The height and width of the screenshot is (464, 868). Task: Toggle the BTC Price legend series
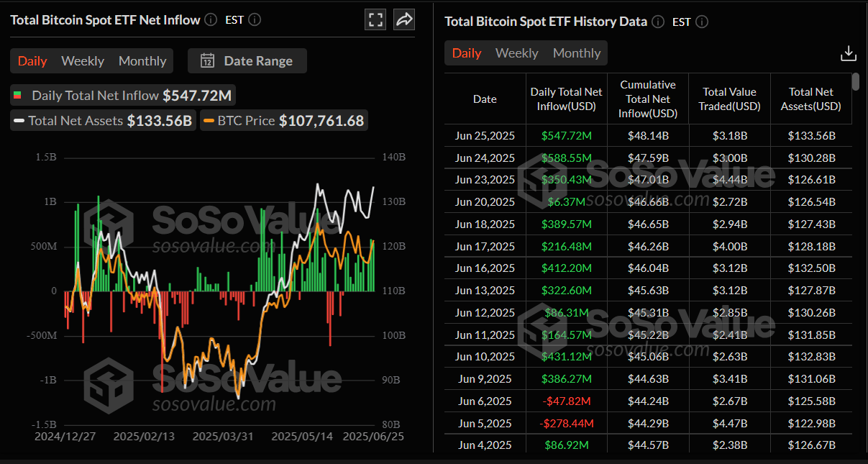pyautogui.click(x=283, y=120)
